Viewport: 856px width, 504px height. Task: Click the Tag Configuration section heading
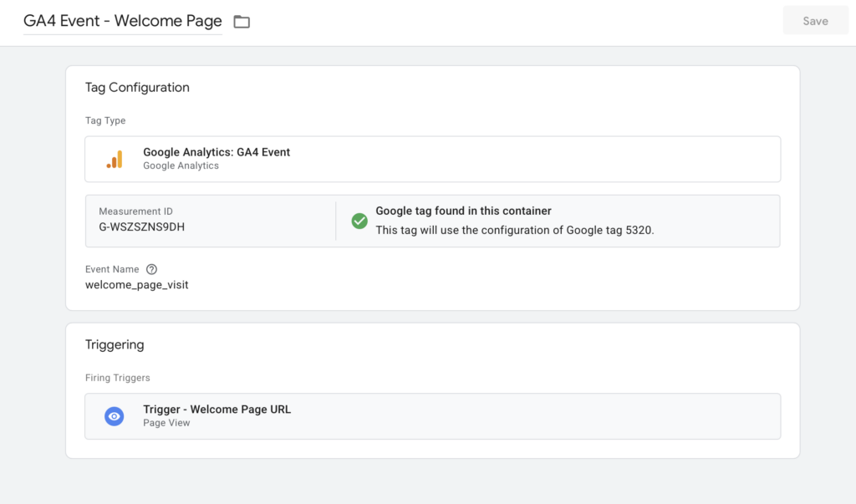point(137,87)
